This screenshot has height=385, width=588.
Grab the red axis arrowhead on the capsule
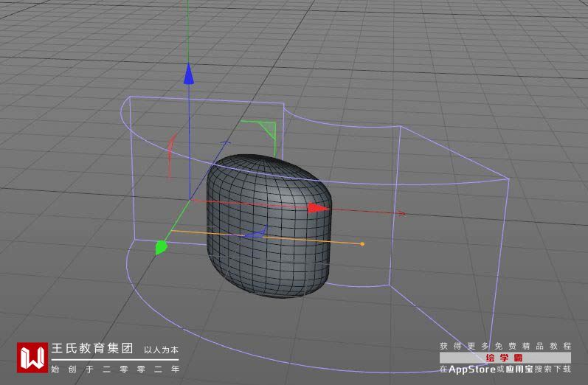pos(319,208)
